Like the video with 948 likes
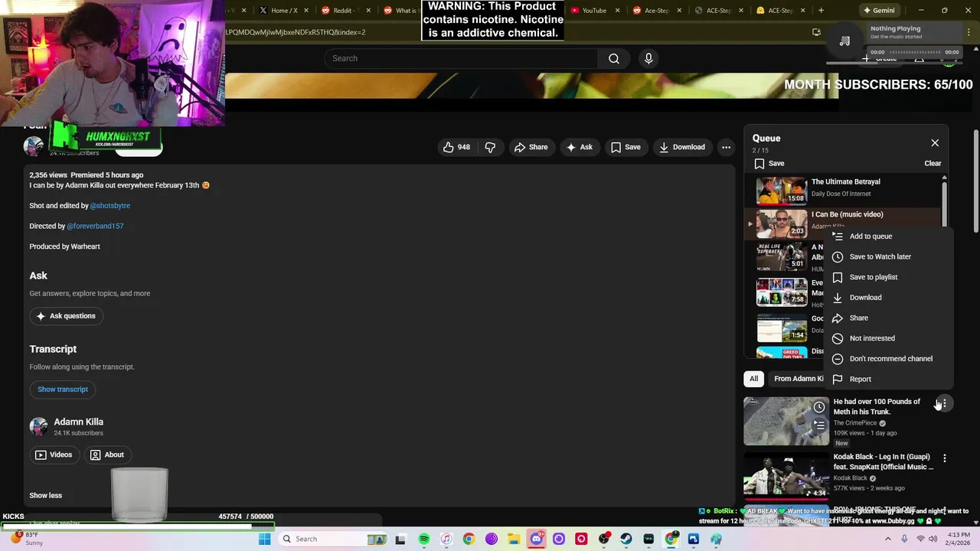This screenshot has height=551, width=980. pos(457,147)
